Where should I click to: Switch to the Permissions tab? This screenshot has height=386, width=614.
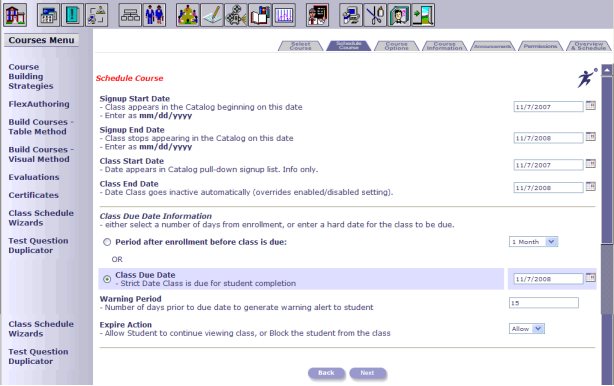click(540, 46)
